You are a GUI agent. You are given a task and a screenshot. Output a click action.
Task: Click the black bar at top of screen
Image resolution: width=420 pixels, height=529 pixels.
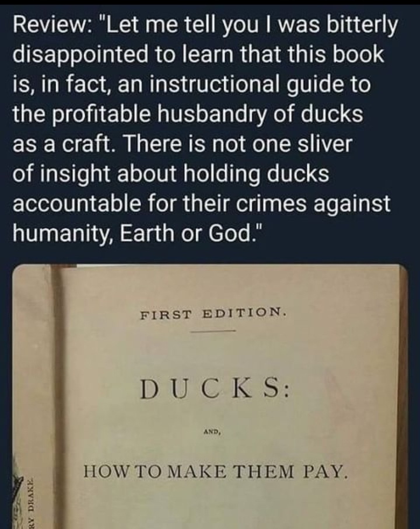pyautogui.click(x=210, y=3)
